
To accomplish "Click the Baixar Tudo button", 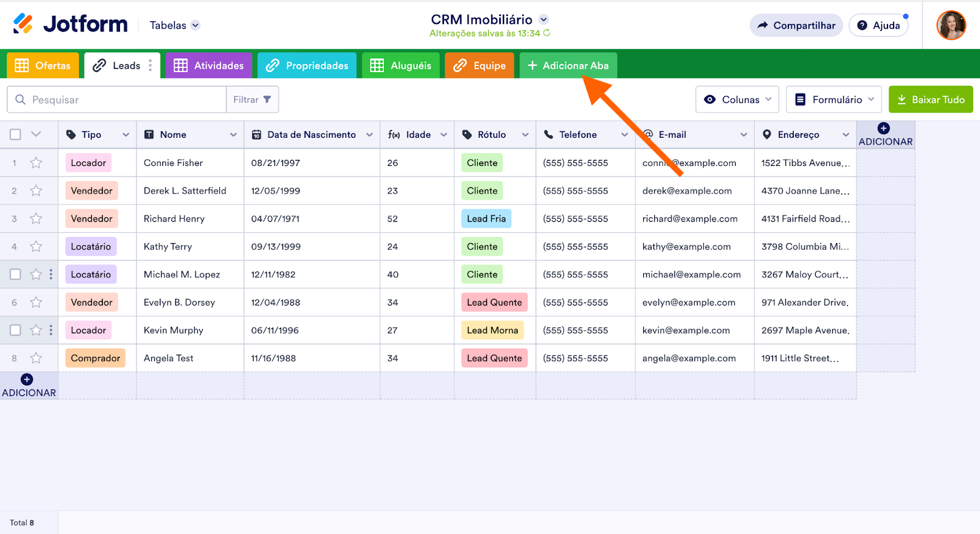I will 931,99.
